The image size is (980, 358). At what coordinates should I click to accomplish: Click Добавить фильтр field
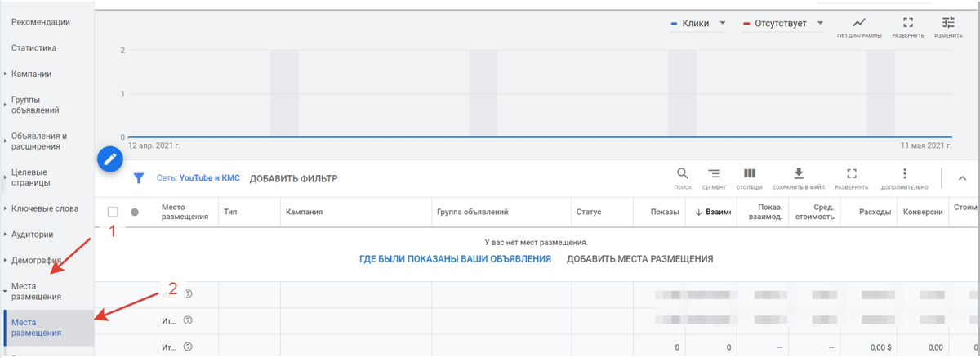click(293, 178)
